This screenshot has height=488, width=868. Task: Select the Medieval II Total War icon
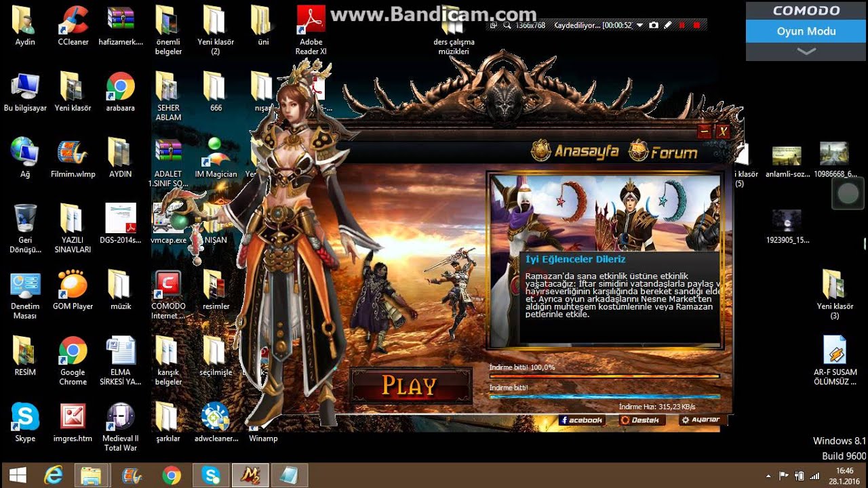point(121,427)
